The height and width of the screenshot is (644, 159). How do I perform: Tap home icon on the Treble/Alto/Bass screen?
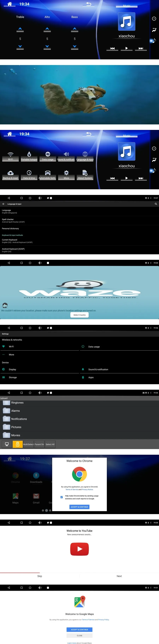point(10,4)
